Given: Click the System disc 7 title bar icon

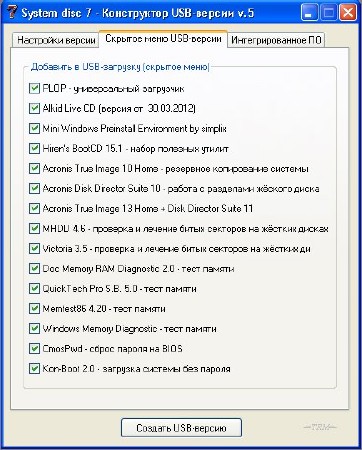Looking at the screenshot, I should (12, 12).
